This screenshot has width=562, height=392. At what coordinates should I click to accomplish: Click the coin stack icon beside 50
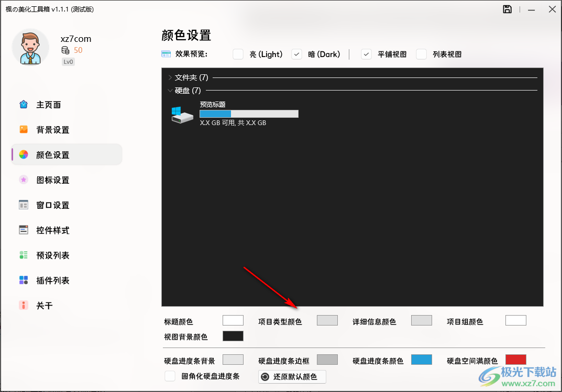pyautogui.click(x=65, y=50)
